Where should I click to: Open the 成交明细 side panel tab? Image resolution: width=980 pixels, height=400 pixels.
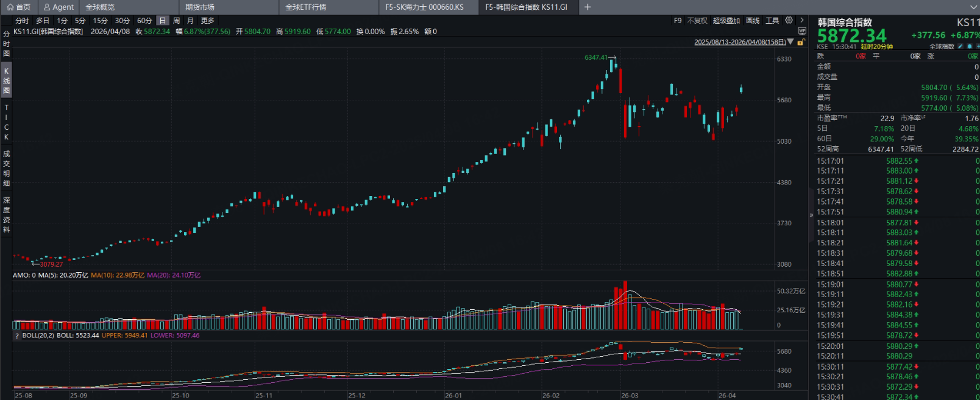6,169
